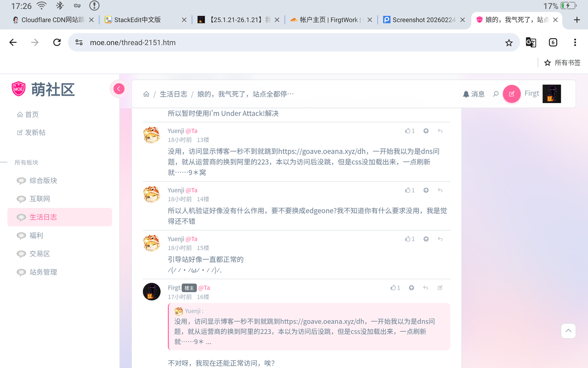Screen dimensions: 588x368
Task: Open 所有书签 bookmarks folder
Action: pyautogui.click(x=562, y=63)
